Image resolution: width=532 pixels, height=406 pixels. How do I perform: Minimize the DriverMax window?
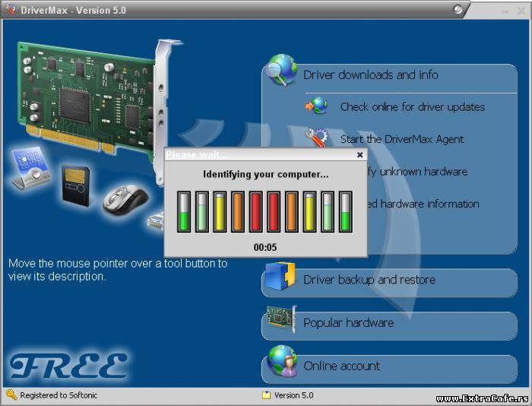click(x=505, y=11)
